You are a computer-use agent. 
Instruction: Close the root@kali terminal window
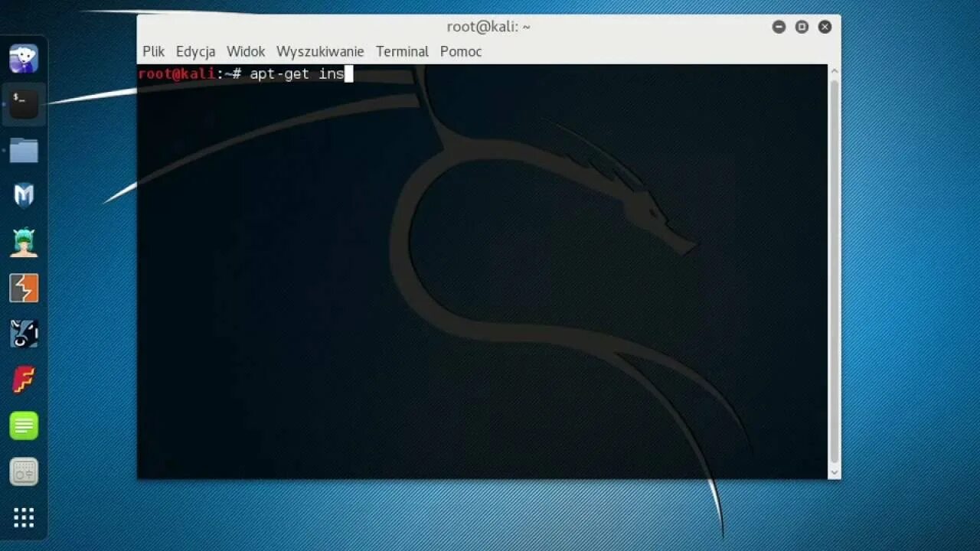(825, 27)
